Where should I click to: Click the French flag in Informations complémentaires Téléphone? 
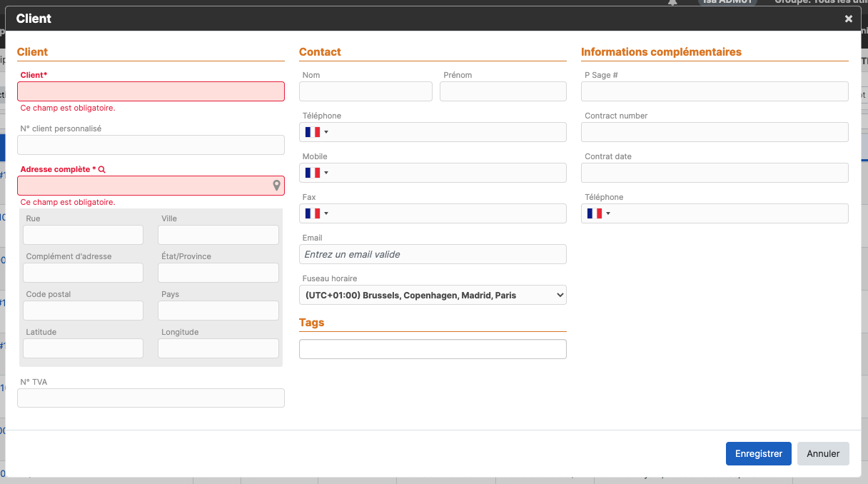[594, 213]
